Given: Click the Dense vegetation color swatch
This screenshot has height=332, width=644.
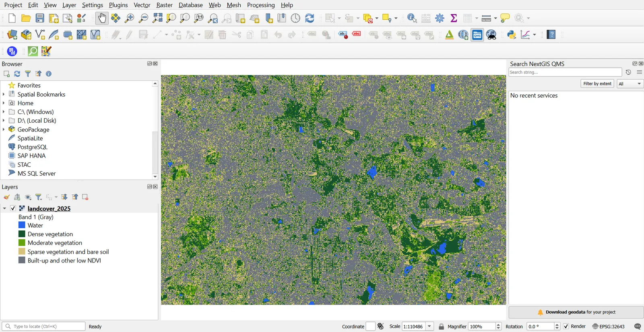Looking at the screenshot, I should tap(22, 234).
